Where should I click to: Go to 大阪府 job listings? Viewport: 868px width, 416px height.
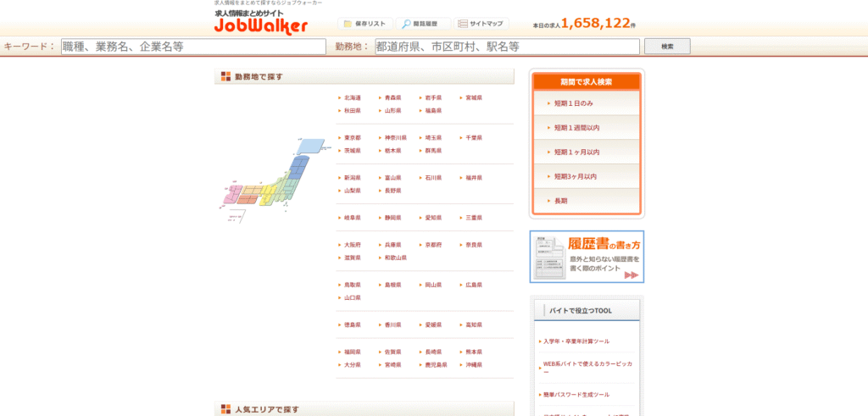[x=352, y=245]
